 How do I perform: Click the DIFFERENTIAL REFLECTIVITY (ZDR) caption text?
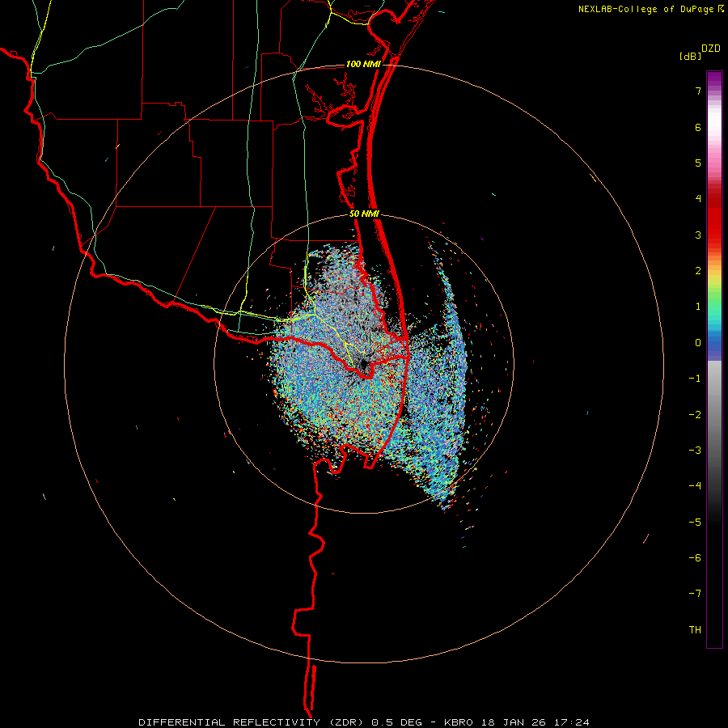click(253, 722)
